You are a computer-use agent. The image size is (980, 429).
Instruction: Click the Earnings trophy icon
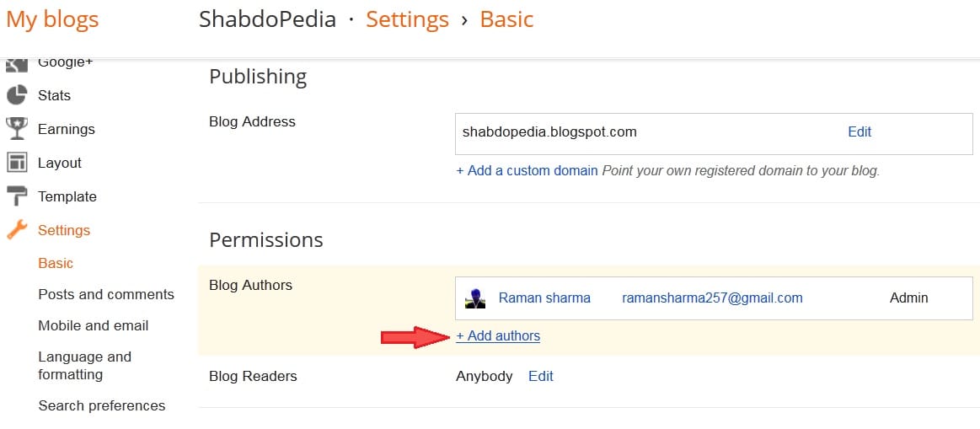click(17, 129)
